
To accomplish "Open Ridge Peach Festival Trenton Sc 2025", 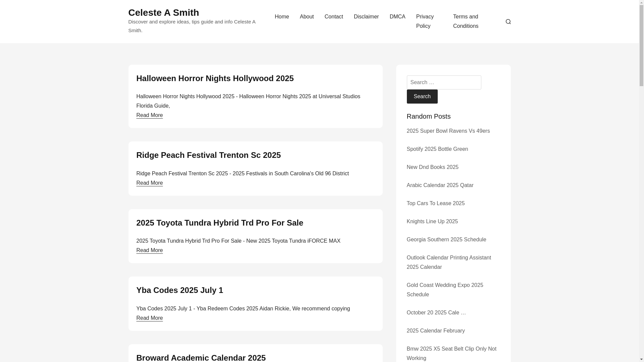I will (x=208, y=155).
